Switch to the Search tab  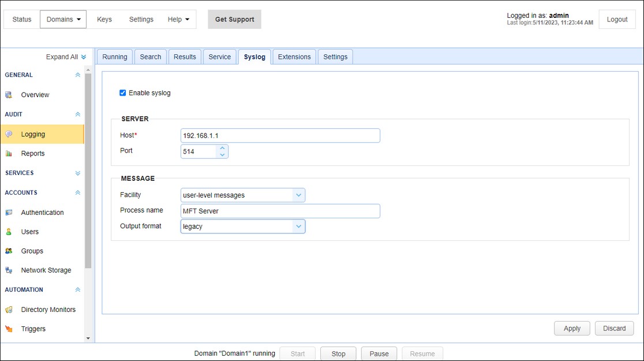150,57
